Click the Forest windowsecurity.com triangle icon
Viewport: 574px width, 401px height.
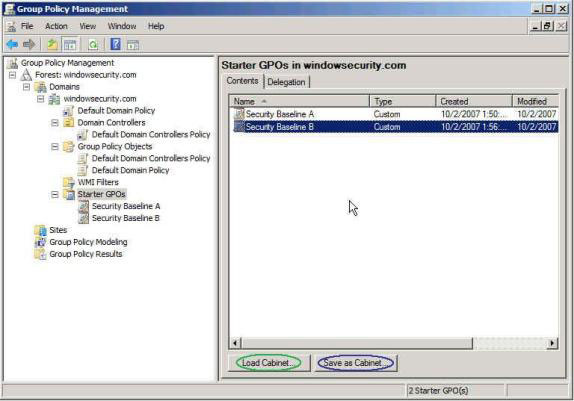26,75
